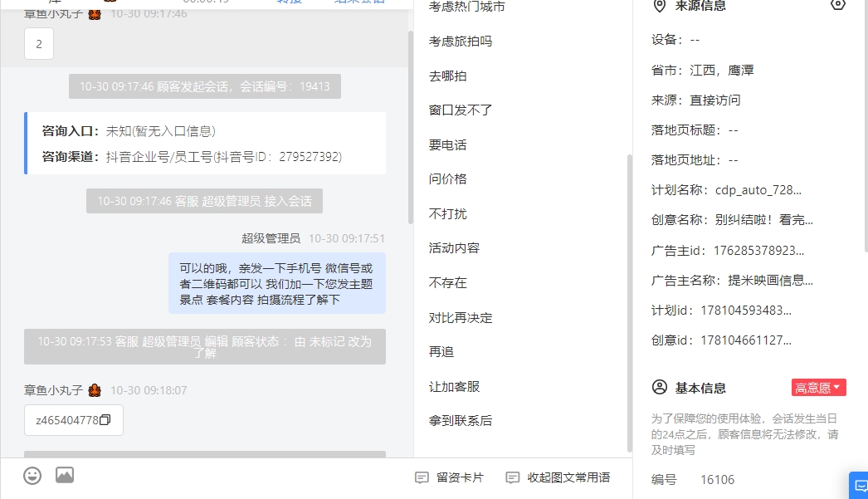
Task: Open the 留资卡片 lead card
Action: [x=450, y=477]
